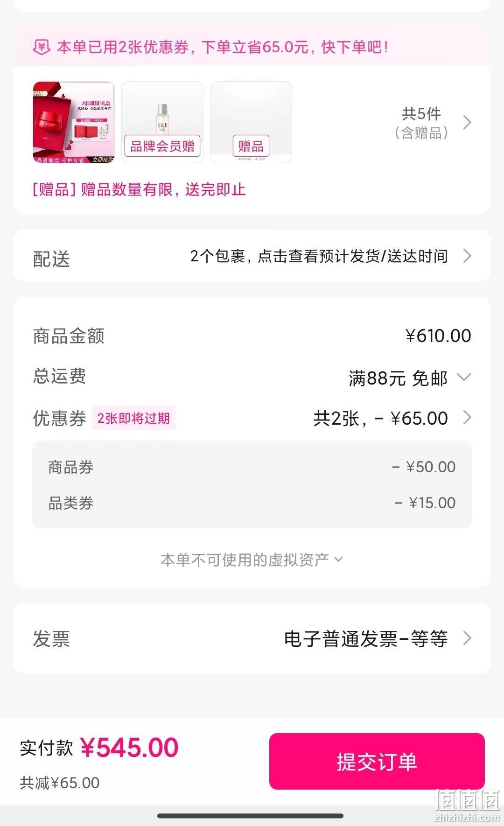Tap the pink coupon savings banner

(x=252, y=47)
